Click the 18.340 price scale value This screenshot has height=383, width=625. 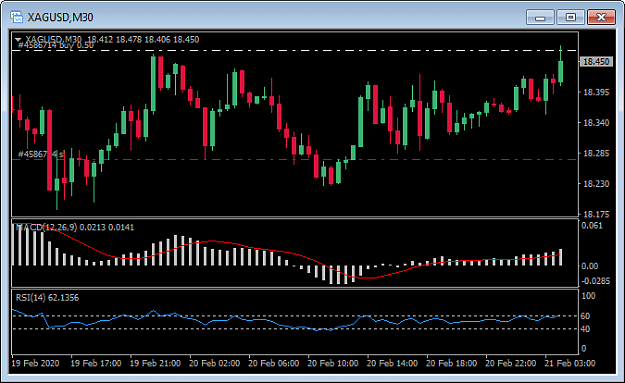596,123
